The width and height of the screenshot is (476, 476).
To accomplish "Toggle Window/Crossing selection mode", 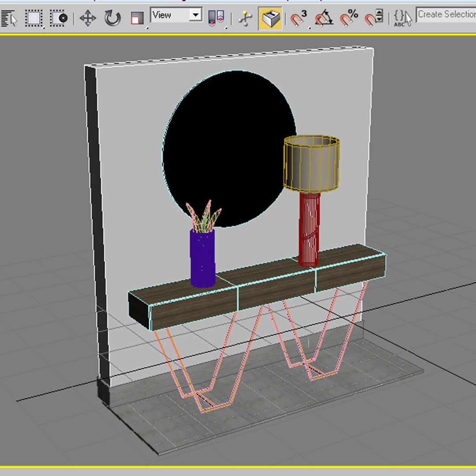I will [59, 18].
